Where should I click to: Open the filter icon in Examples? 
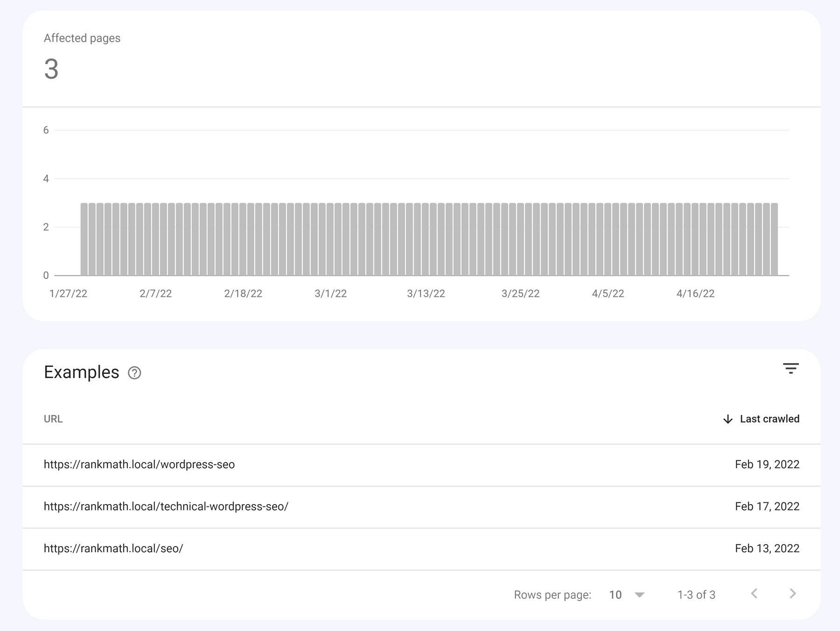pyautogui.click(x=791, y=368)
